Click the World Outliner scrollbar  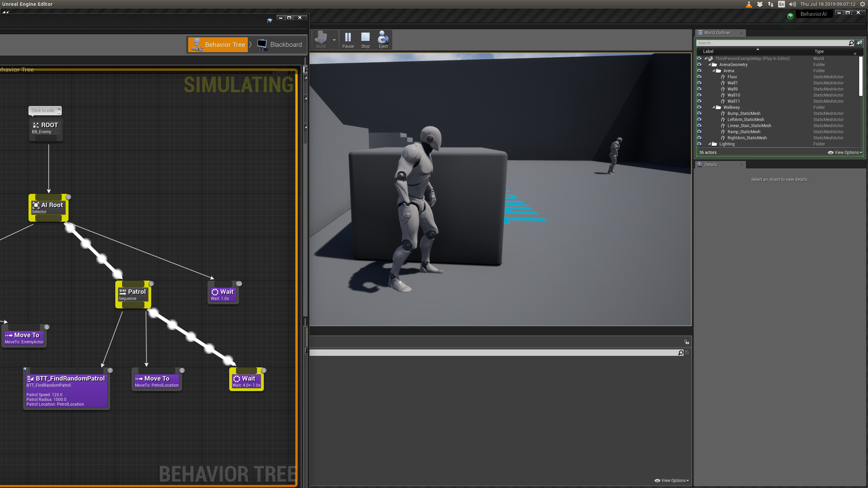click(861, 76)
